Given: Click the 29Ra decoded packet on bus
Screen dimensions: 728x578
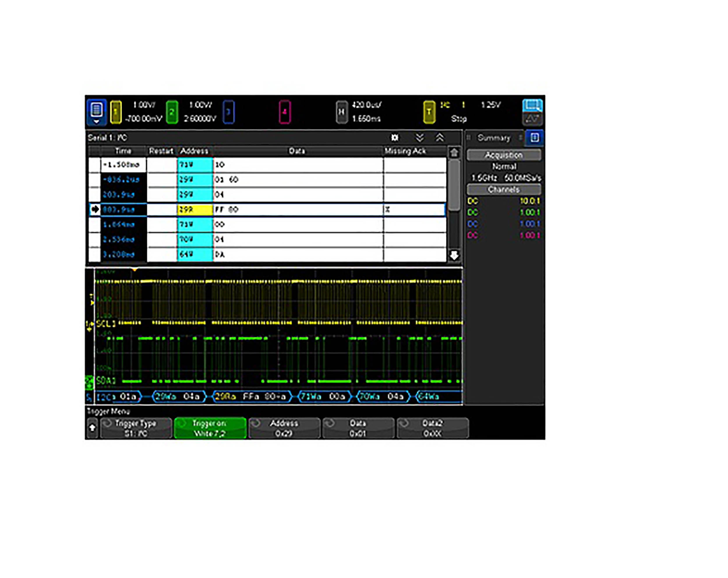Looking at the screenshot, I should (x=253, y=396).
